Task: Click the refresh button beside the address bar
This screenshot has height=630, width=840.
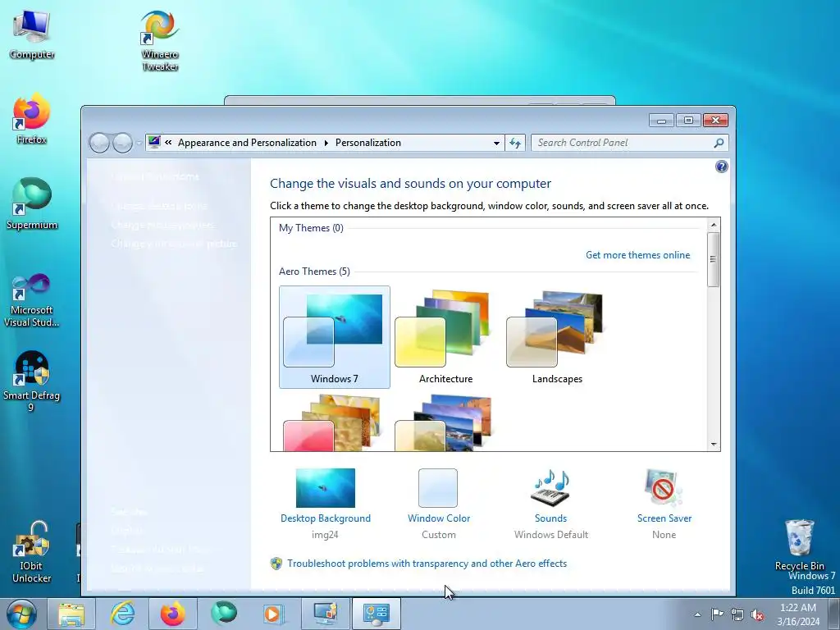Action: 515,143
